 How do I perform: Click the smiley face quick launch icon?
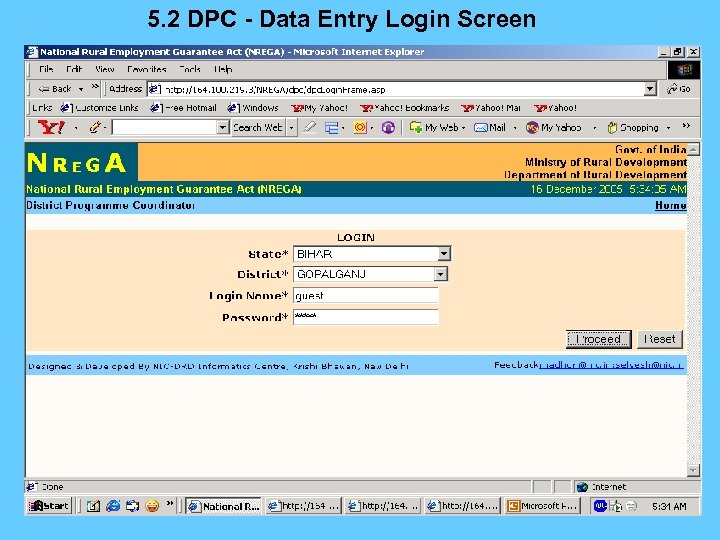(152, 506)
